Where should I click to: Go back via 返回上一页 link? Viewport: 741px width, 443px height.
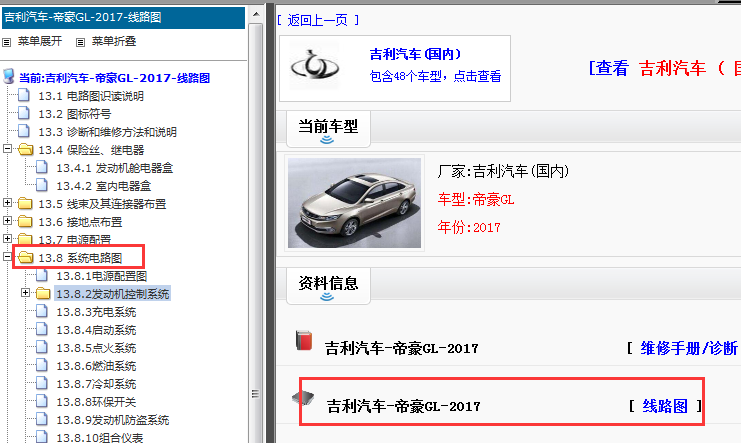point(318,20)
